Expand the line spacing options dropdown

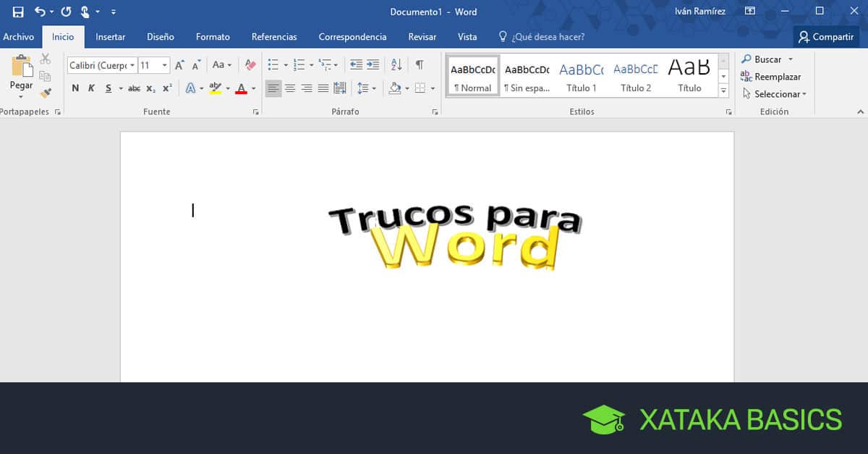[374, 88]
